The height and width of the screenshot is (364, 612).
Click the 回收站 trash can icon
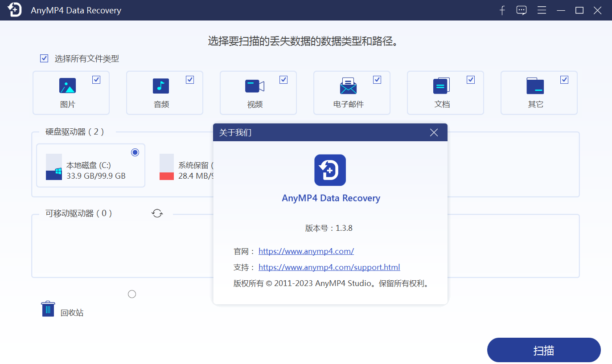[48, 309]
